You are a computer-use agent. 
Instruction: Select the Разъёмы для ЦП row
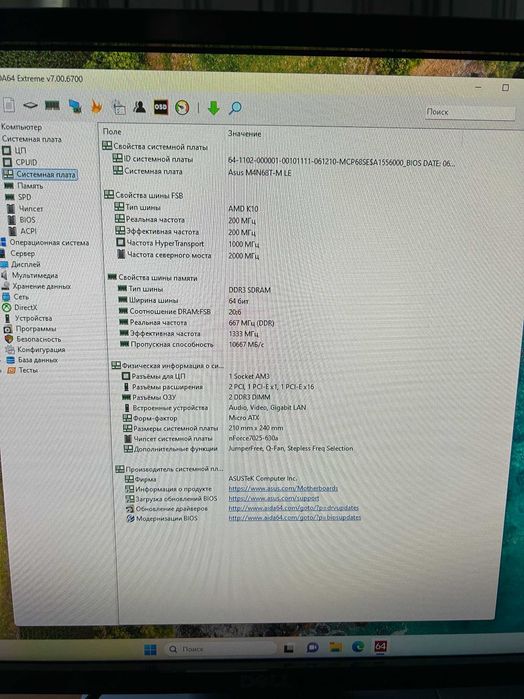(195, 376)
